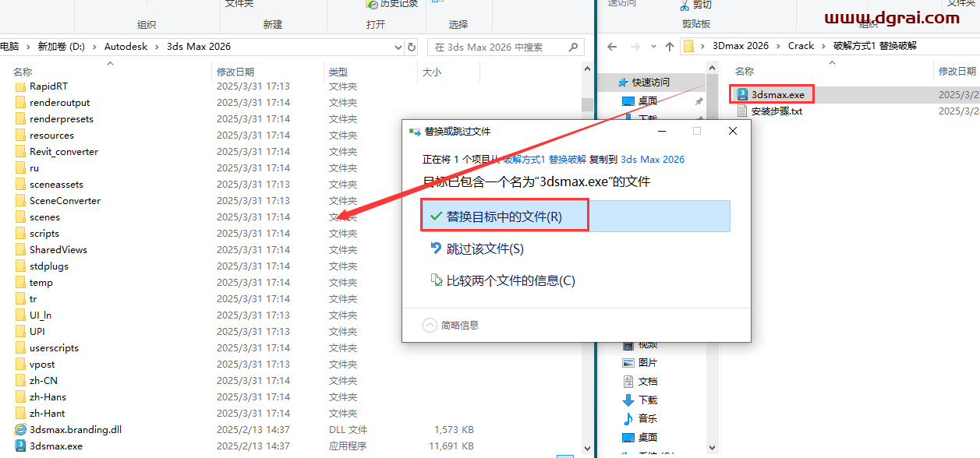Click the search box in 3ds Max 2026 window

pyautogui.click(x=505, y=47)
